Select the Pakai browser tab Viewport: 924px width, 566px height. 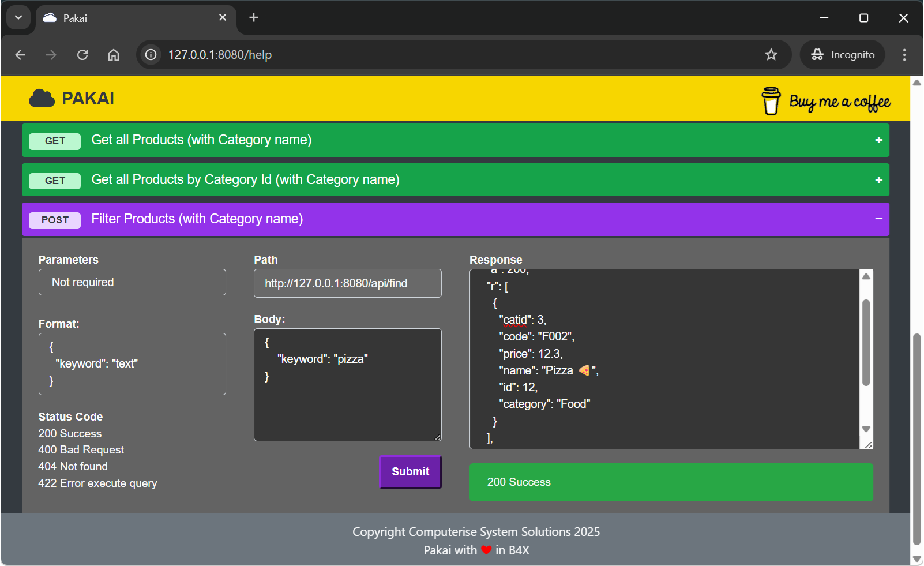[x=136, y=18]
